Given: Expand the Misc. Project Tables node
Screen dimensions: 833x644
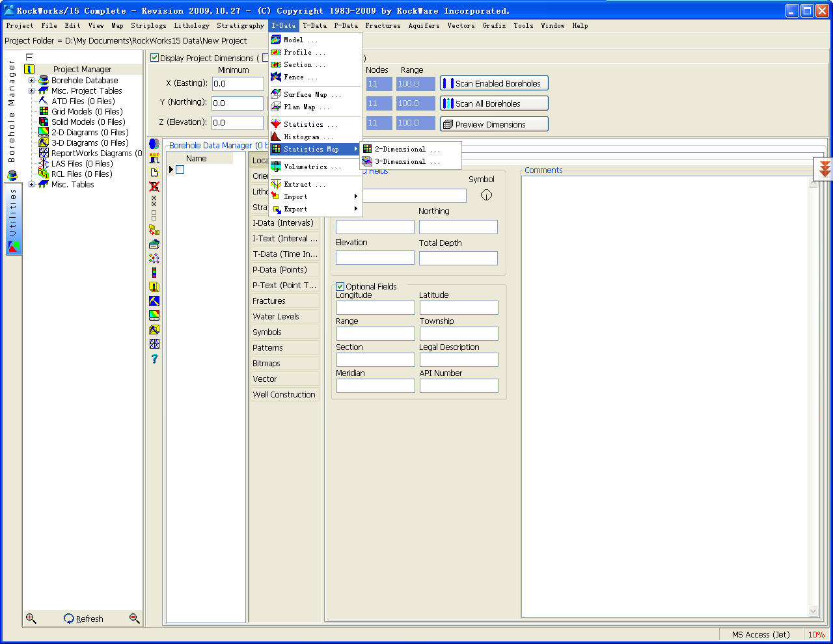Looking at the screenshot, I should pos(31,90).
